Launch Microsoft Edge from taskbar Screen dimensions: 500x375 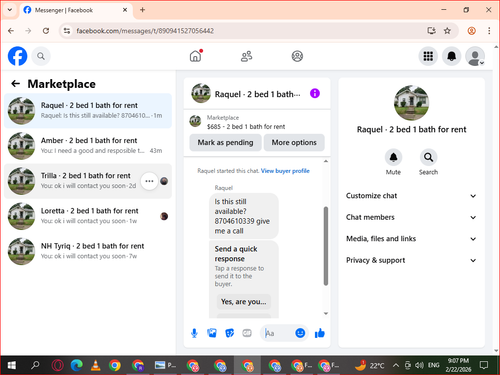coord(77,365)
